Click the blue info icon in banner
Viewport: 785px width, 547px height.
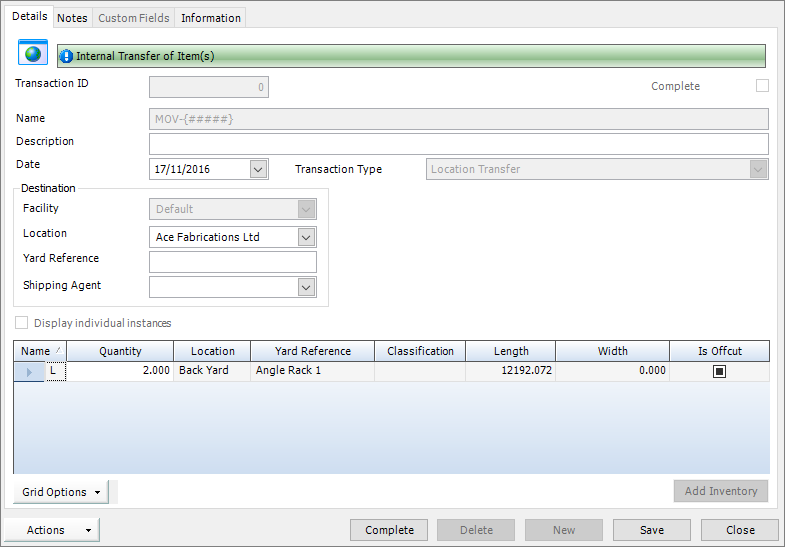[67, 57]
